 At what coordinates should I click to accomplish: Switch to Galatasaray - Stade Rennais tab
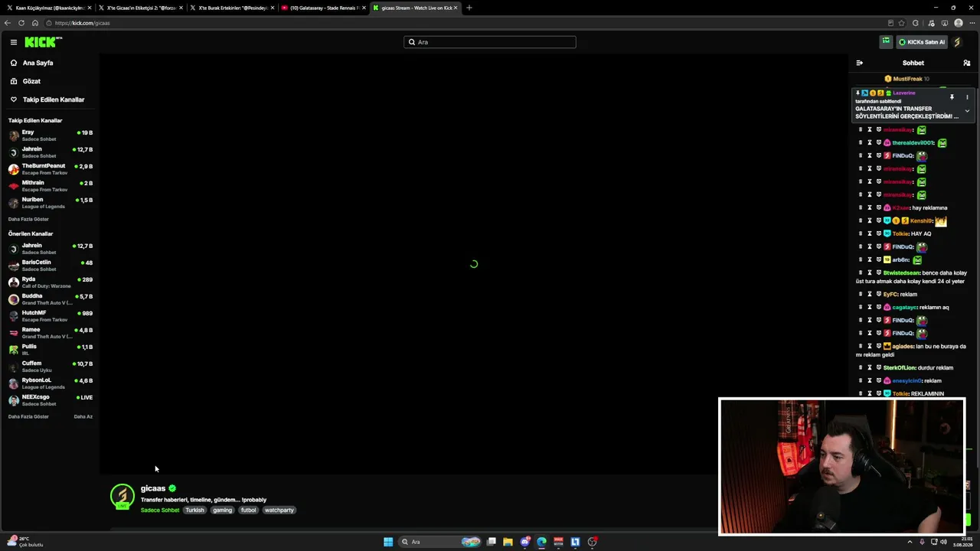[x=324, y=8]
